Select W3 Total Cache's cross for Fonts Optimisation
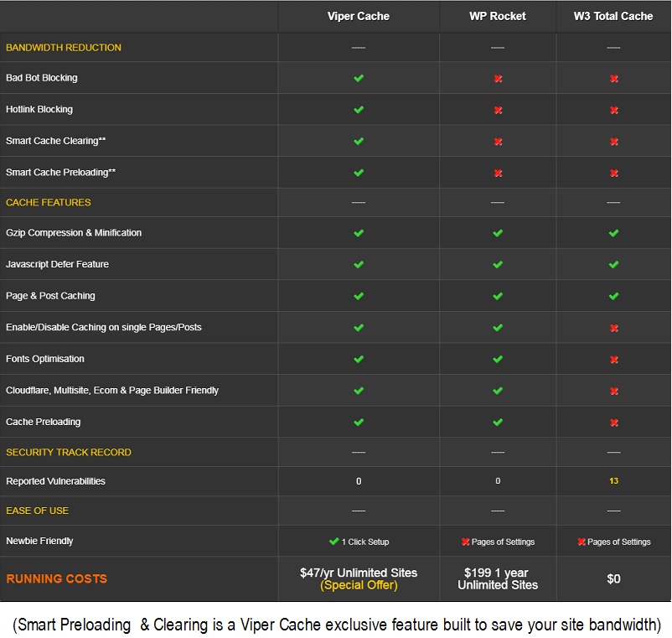This screenshot has height=638, width=672. click(614, 360)
